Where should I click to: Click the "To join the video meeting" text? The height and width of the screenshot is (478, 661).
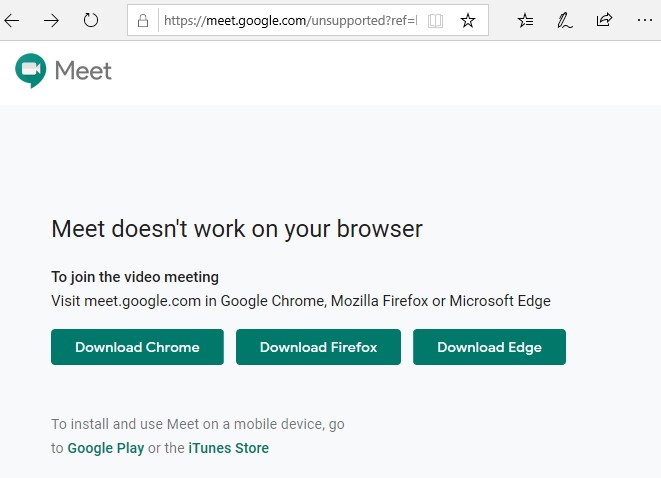135,277
